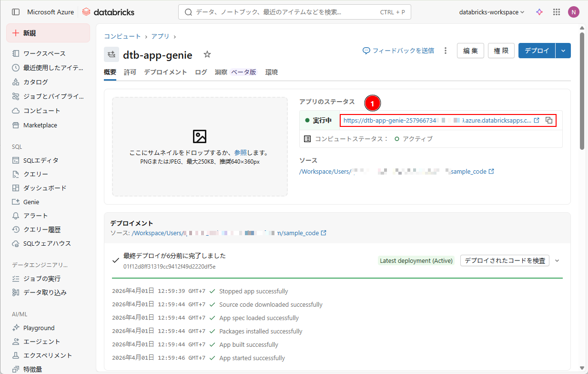Click the 編集 button
The height and width of the screenshot is (374, 588).
click(470, 51)
